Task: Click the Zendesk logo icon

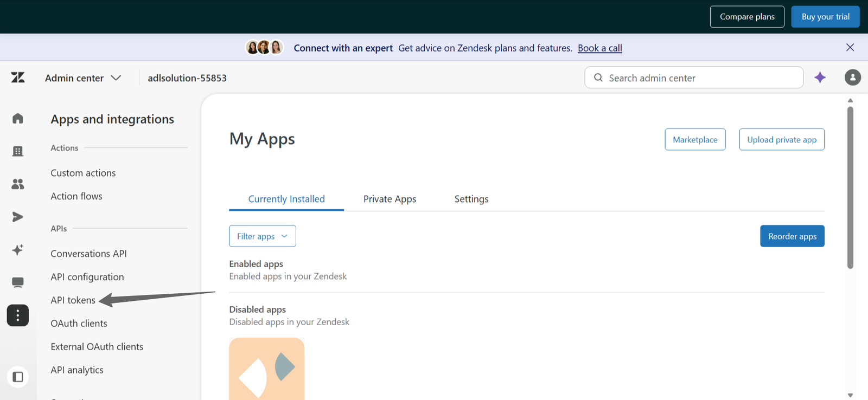Action: [x=18, y=78]
